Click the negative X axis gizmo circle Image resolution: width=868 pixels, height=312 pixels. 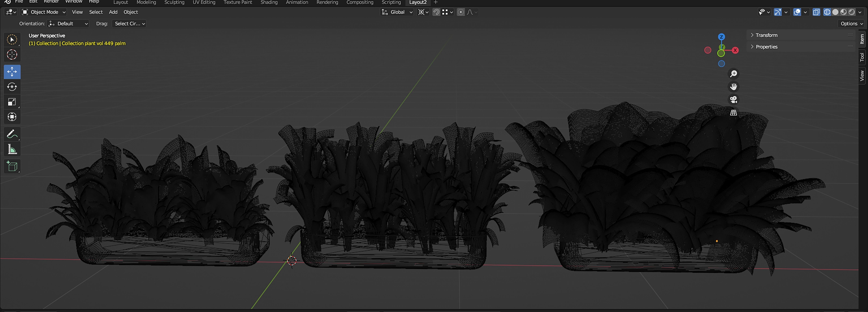click(x=708, y=50)
